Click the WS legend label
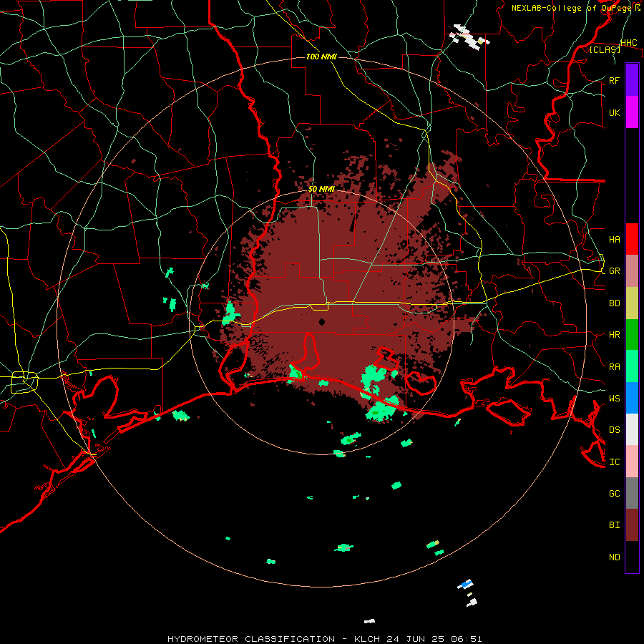Screen dimensions: 644x644 614,399
